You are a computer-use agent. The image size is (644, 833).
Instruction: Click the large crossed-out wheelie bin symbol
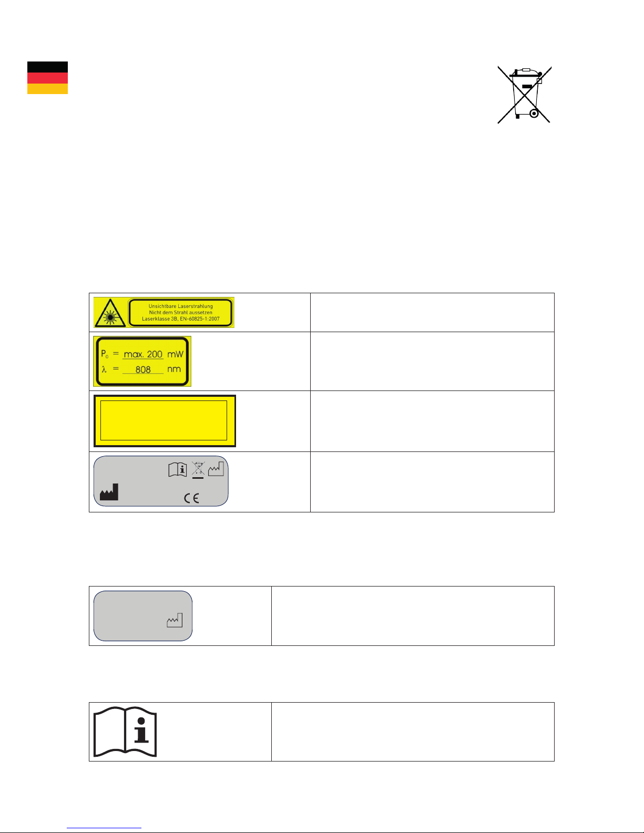524,95
